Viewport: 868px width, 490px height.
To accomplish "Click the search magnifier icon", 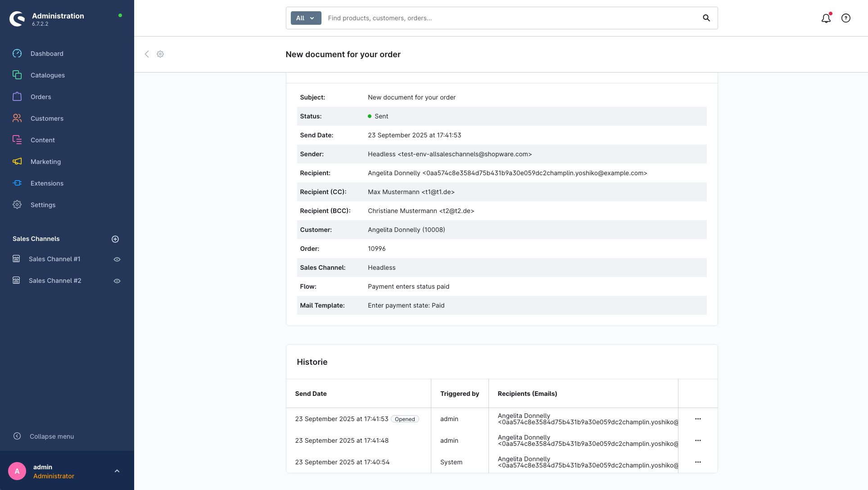I will point(706,18).
